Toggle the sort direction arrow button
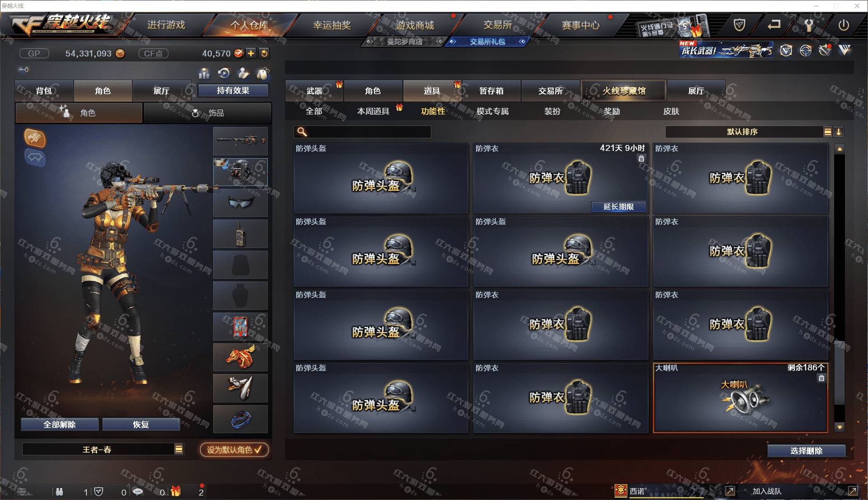This screenshot has height=500, width=868. pyautogui.click(x=839, y=132)
